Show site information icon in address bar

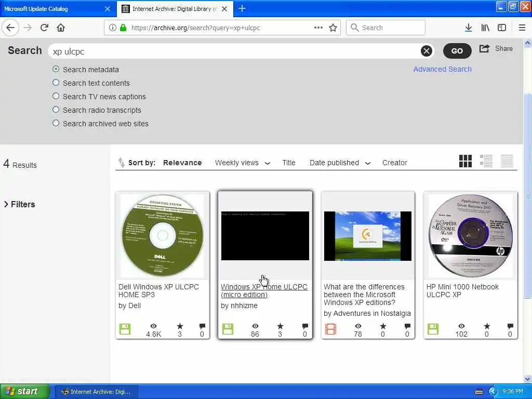coord(112,28)
